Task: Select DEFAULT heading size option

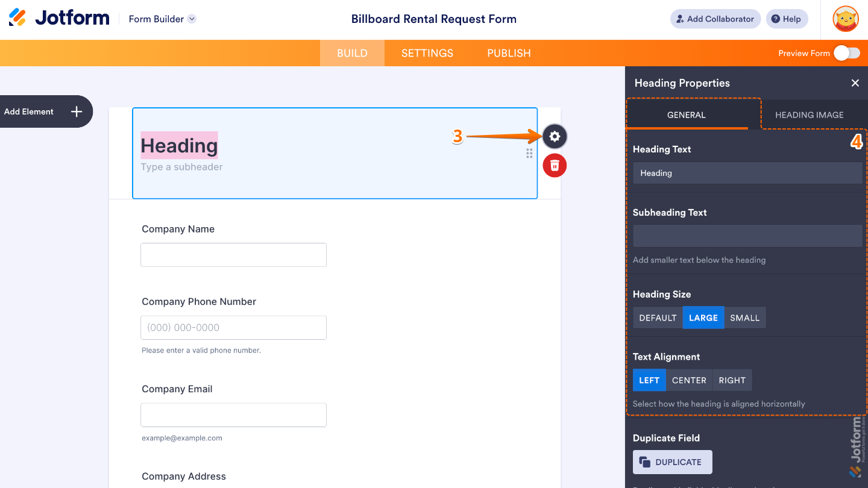Action: pyautogui.click(x=657, y=318)
